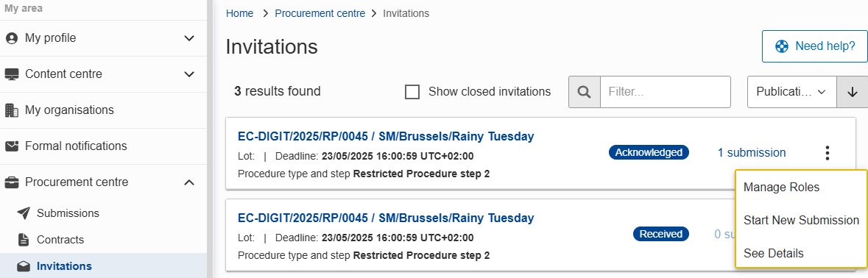Open the Publication sort dropdown
The height and width of the screenshot is (278, 868).
click(792, 92)
